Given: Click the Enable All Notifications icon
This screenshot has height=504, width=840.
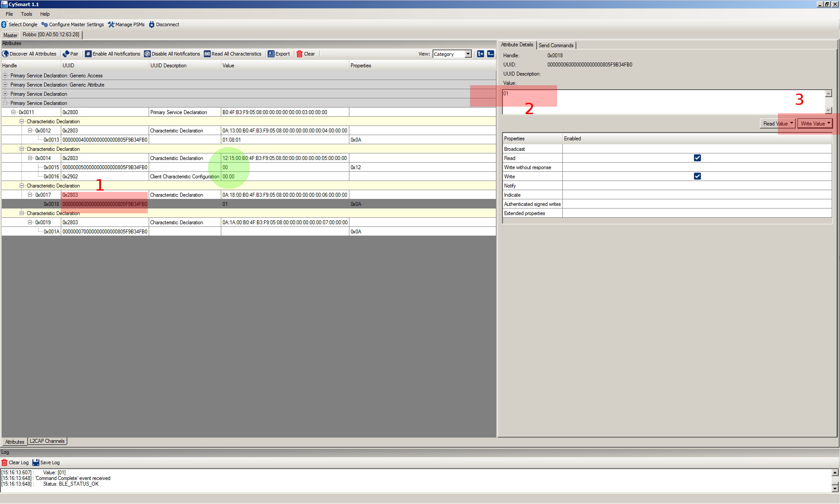Looking at the screenshot, I should tap(88, 54).
